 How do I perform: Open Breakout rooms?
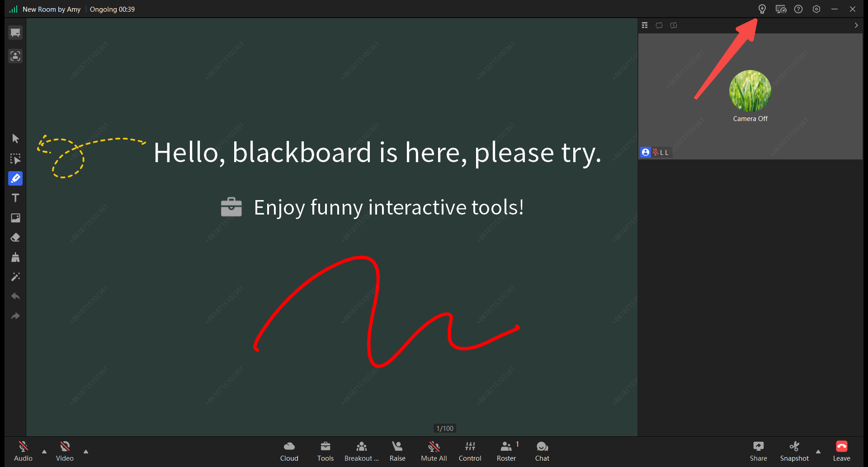[x=362, y=451]
